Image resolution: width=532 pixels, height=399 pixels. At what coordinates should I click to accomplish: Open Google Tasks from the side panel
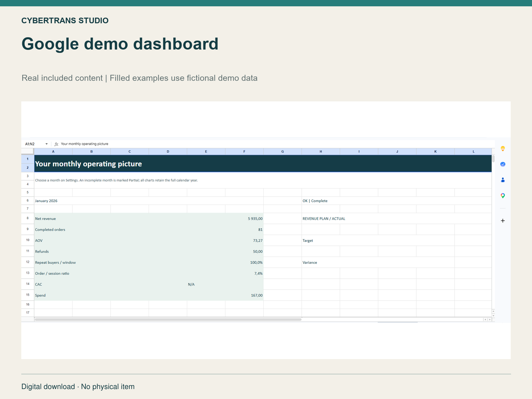tap(503, 164)
